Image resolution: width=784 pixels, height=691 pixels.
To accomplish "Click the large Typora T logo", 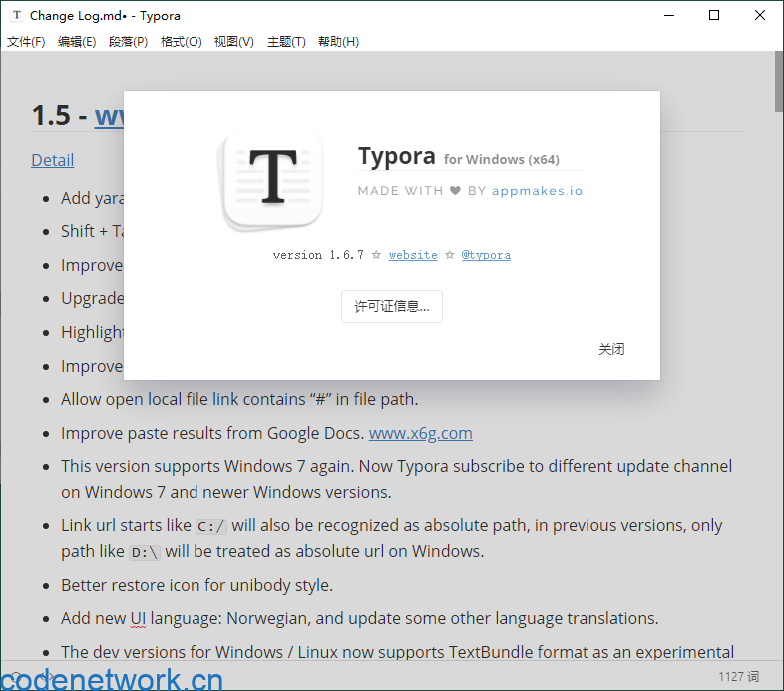I will 272,178.
